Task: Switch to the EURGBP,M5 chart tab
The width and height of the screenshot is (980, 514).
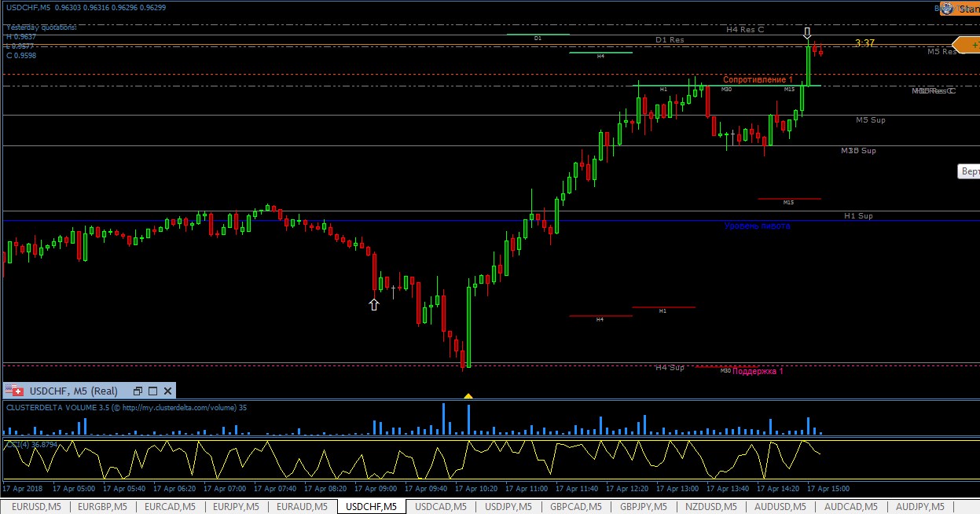Action: (104, 507)
